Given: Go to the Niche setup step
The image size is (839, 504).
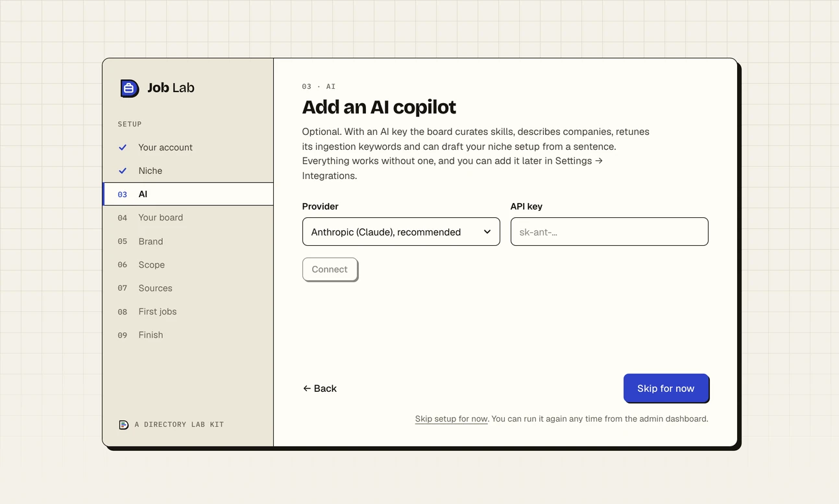Looking at the screenshot, I should [x=188, y=171].
